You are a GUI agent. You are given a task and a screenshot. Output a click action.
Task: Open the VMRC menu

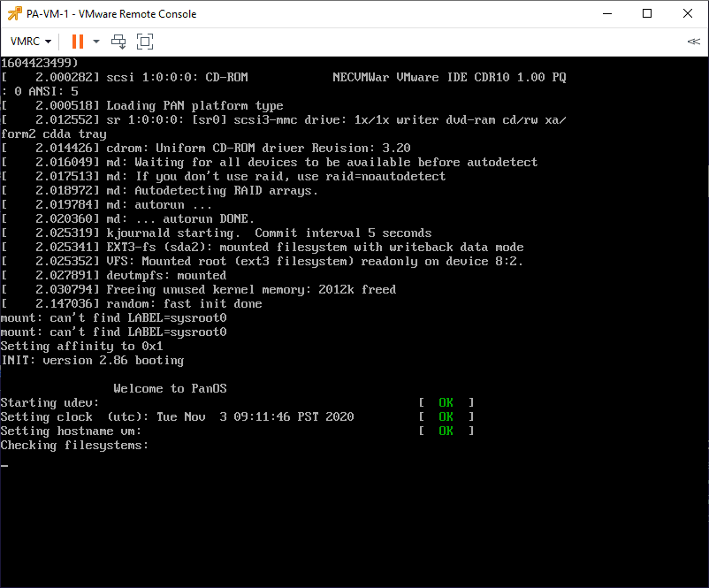30,42
